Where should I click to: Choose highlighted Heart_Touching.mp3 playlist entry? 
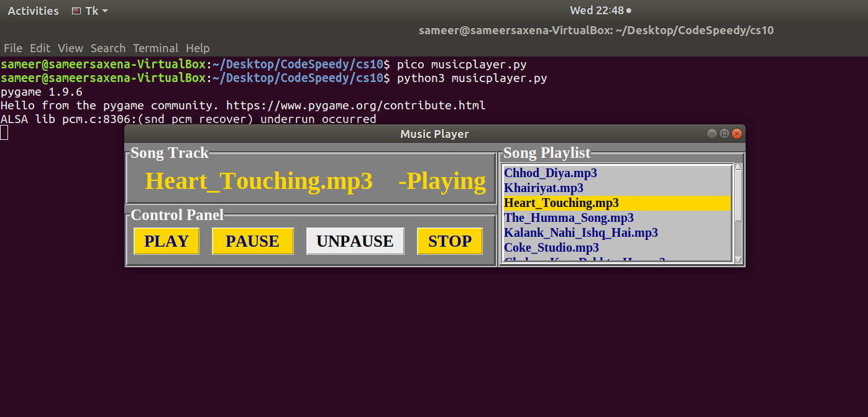coord(616,203)
